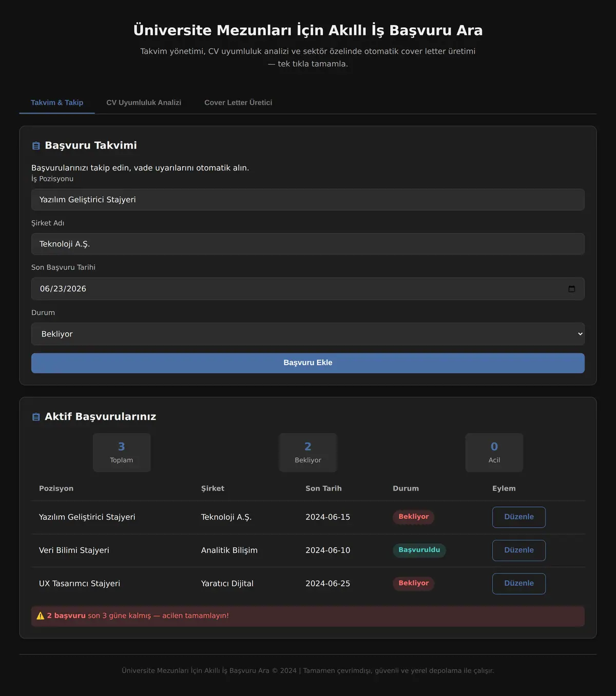Focus the Şirket Adı input field
Screen dimensions: 616x696
click(308, 244)
